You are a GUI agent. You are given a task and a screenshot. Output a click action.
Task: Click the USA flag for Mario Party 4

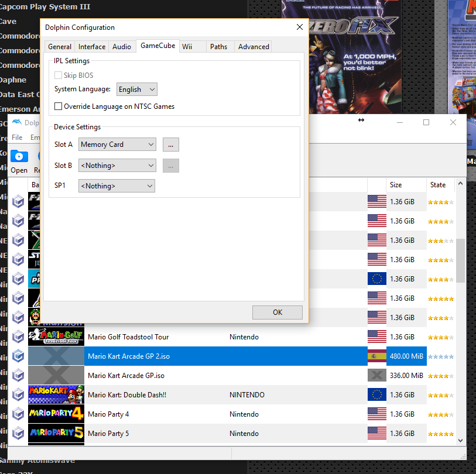(x=377, y=414)
